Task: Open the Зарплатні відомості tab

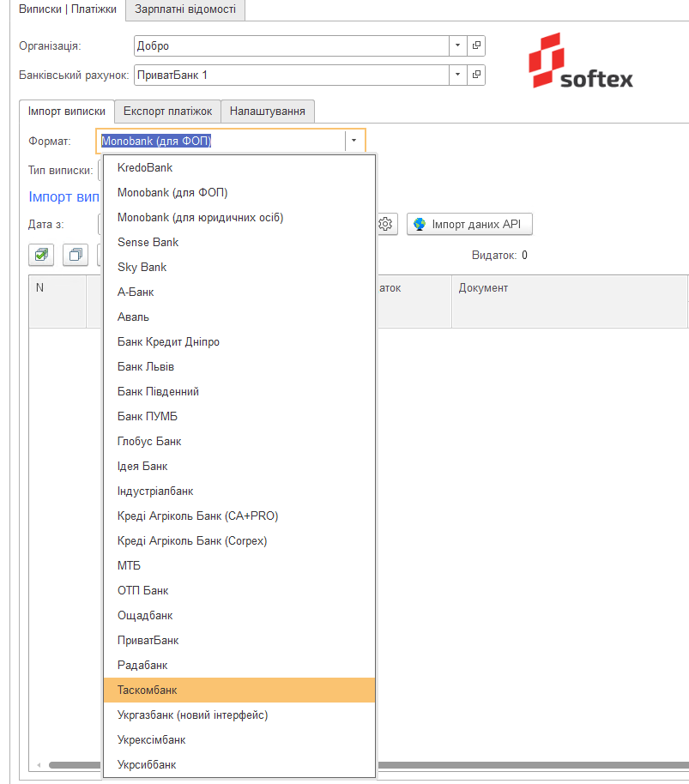Action: 185,9
